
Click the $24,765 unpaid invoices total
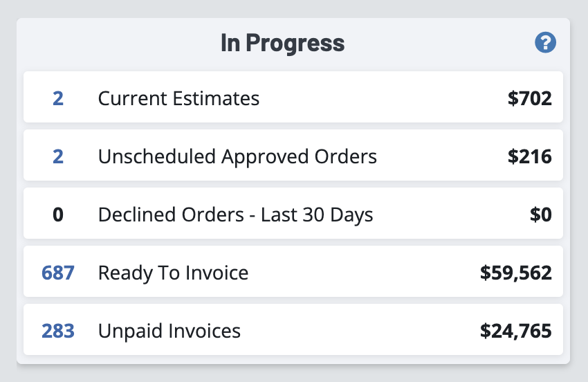pos(515,331)
